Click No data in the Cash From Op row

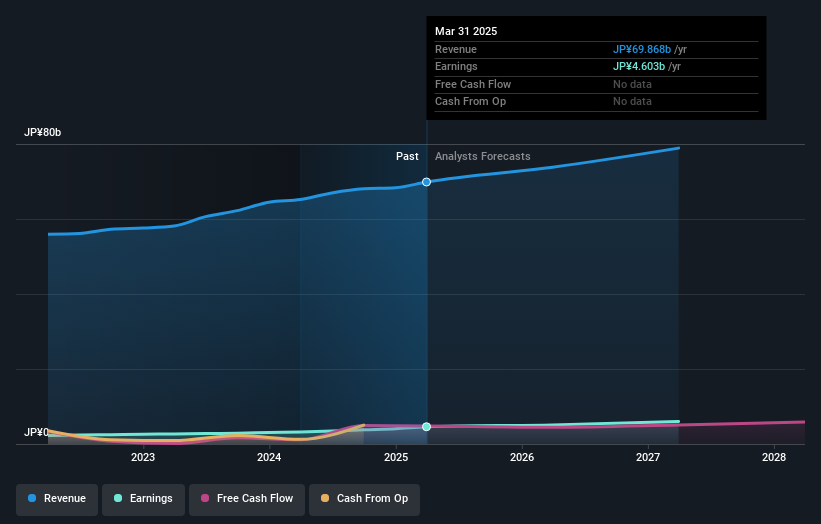tap(633, 102)
